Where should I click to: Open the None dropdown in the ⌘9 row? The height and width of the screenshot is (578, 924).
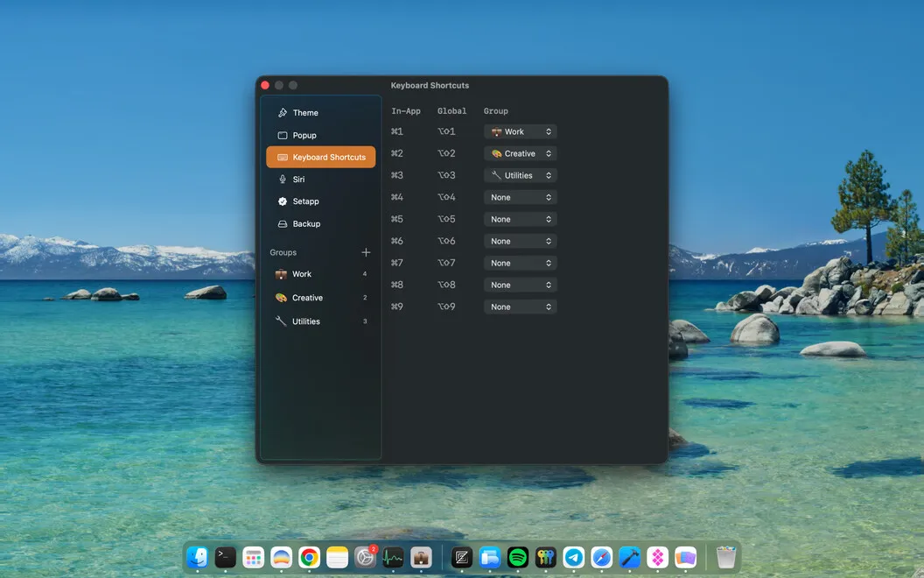tap(521, 307)
